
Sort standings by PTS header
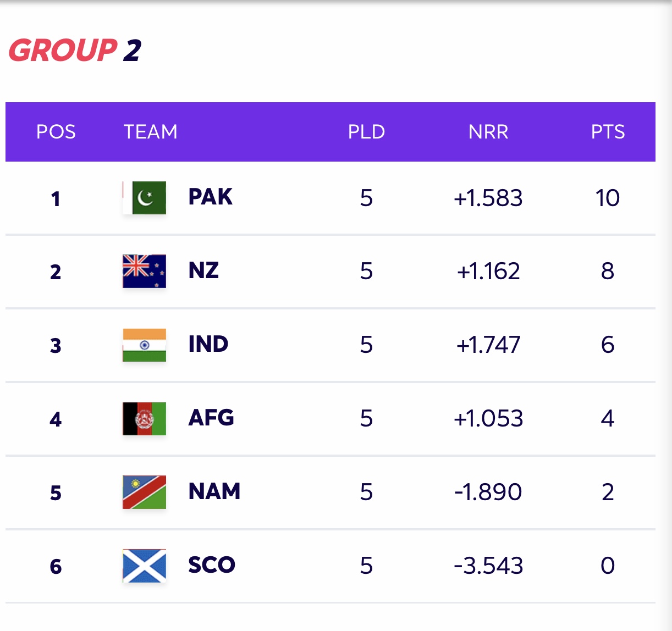pyautogui.click(x=608, y=132)
